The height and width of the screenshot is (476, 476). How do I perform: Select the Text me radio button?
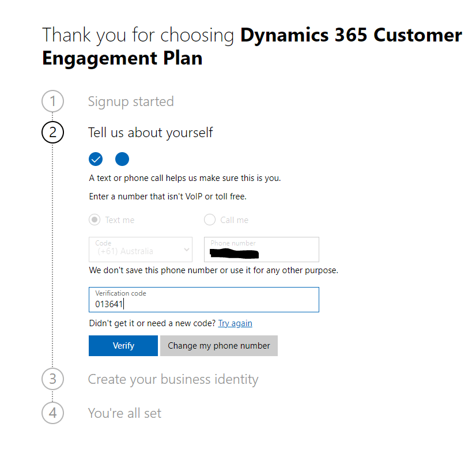95,220
